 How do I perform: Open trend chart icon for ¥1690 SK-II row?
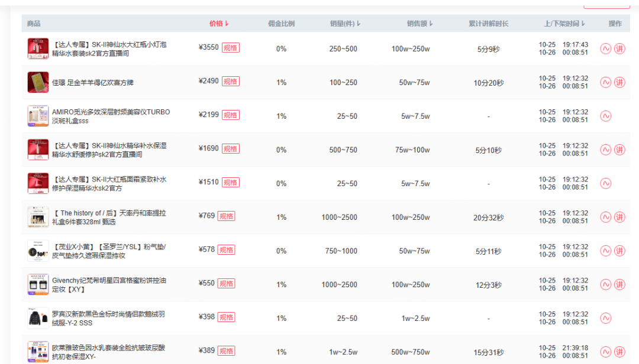click(x=606, y=150)
